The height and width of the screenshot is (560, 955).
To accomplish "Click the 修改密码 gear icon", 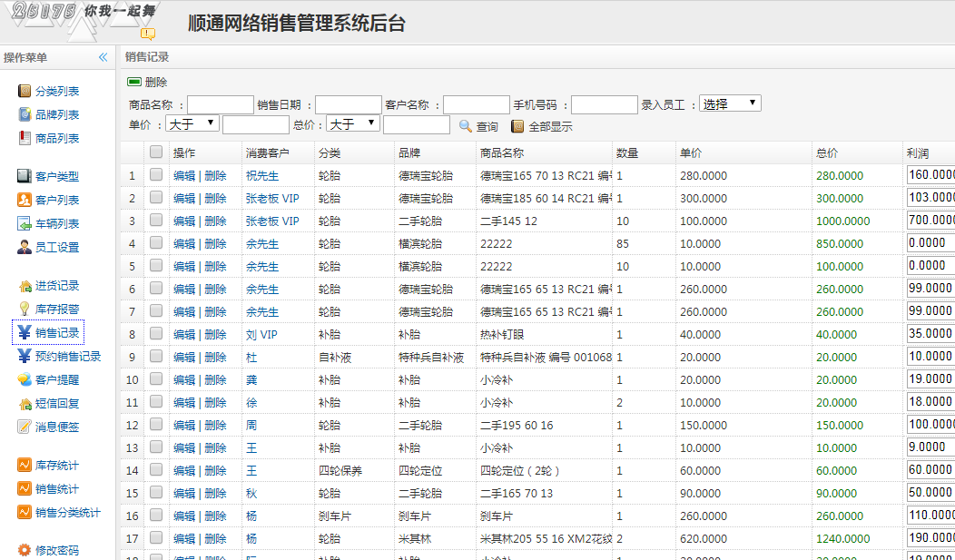I will point(25,551).
